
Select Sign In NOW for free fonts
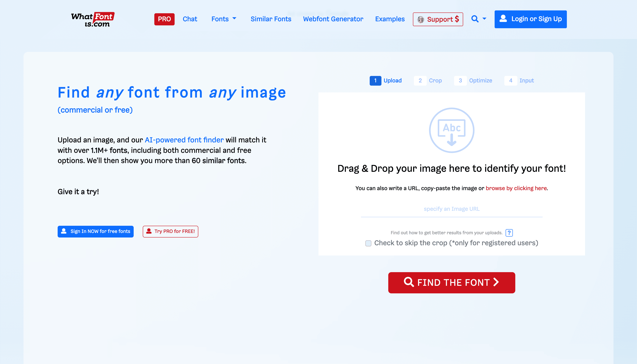[x=95, y=231]
